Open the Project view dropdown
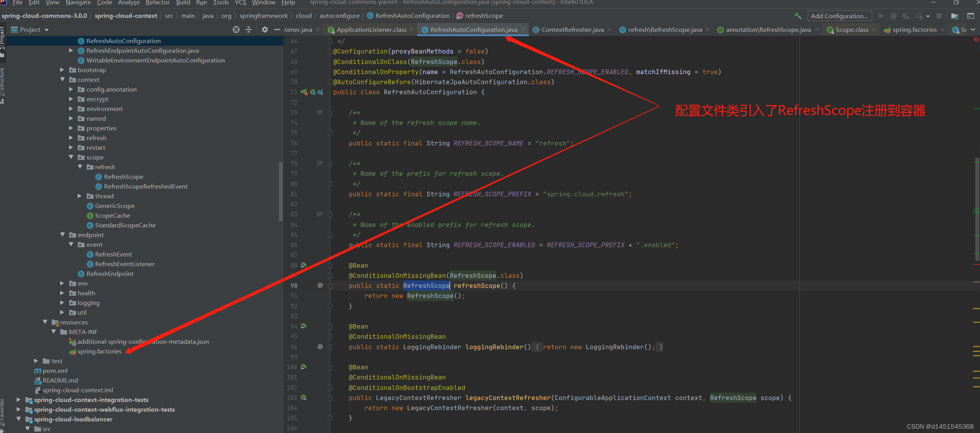The height and width of the screenshot is (433, 980). 47,30
